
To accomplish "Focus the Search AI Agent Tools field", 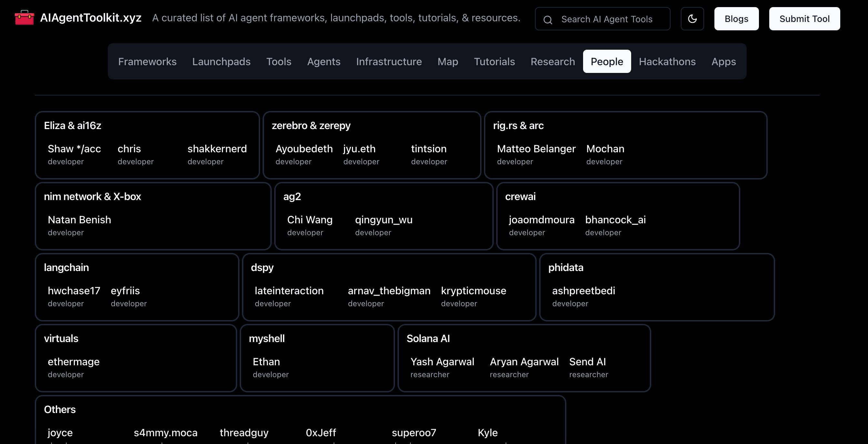I will pyautogui.click(x=607, y=19).
